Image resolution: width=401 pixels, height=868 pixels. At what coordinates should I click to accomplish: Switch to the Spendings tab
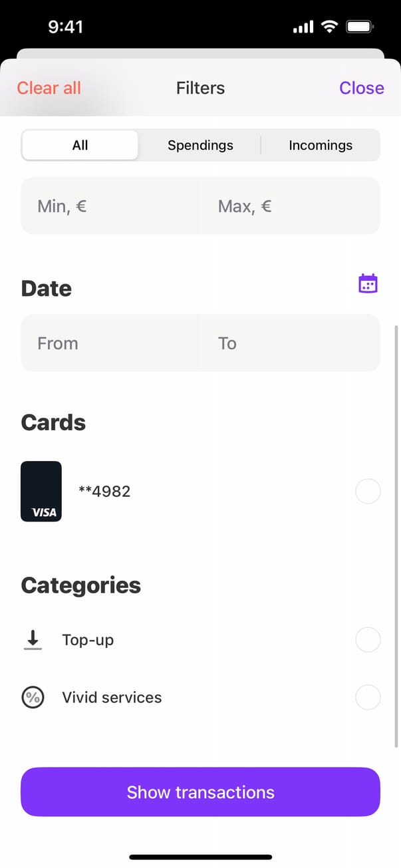coord(200,145)
